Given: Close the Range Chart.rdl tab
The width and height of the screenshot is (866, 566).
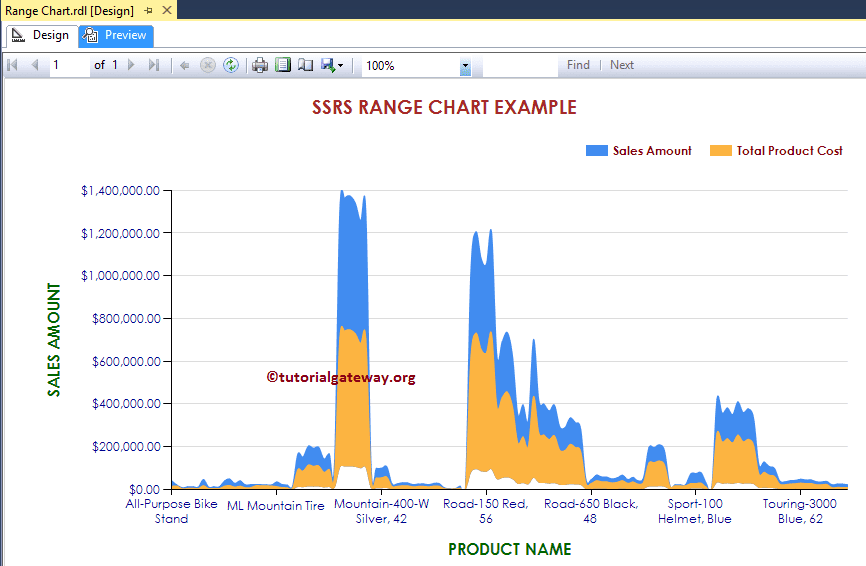Looking at the screenshot, I should click(167, 10).
